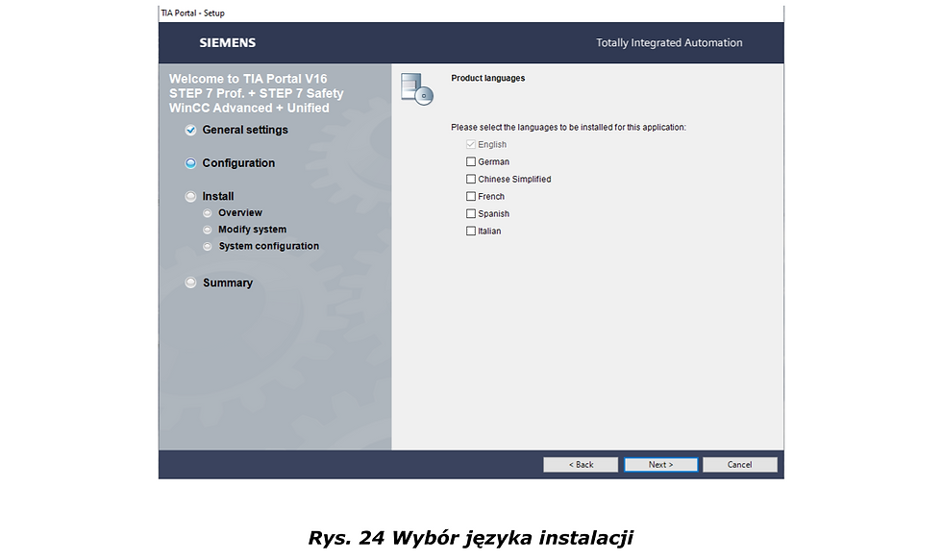Tick the Chinese Simplified checkbox
Viewport: 942px width, 560px height.
pyautogui.click(x=471, y=179)
